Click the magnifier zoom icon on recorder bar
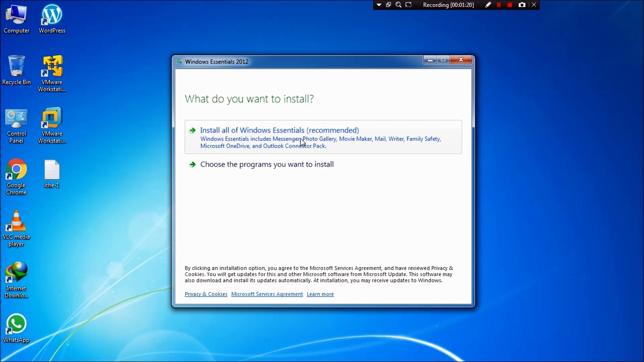 (x=398, y=5)
